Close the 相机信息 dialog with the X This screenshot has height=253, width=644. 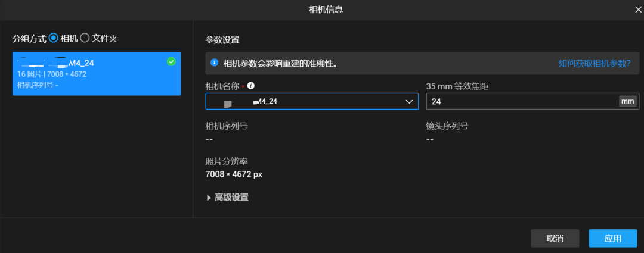638,10
